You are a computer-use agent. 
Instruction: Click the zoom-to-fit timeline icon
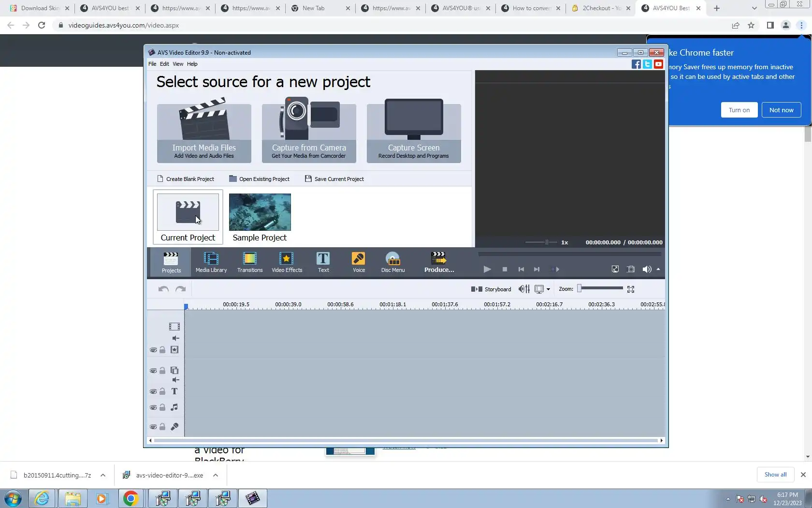point(631,289)
